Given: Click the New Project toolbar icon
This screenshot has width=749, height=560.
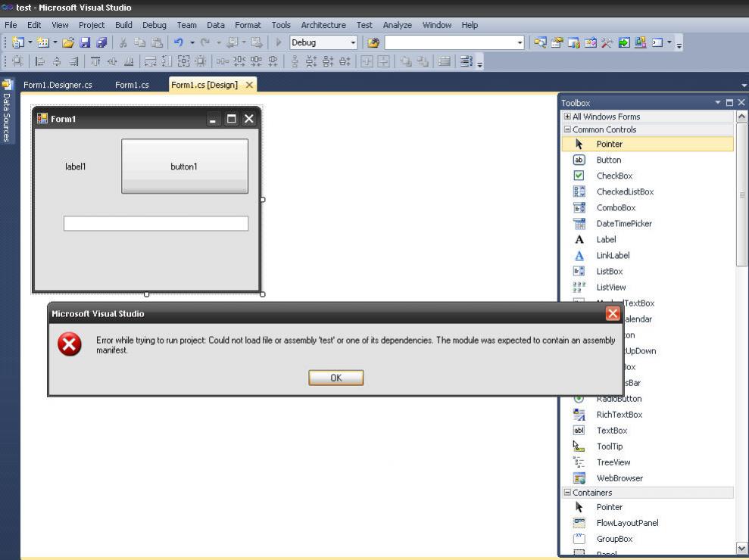Looking at the screenshot, I should [18, 42].
